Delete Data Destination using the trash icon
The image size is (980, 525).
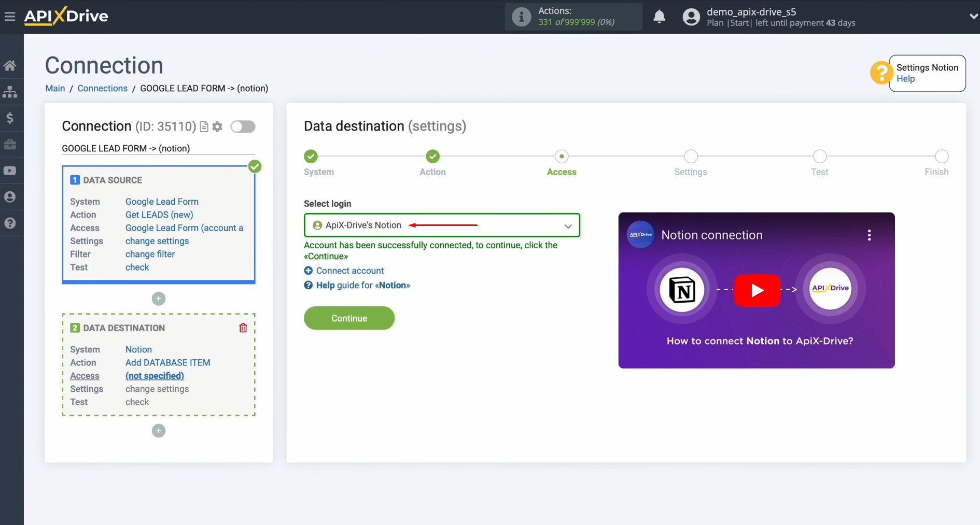[x=243, y=328]
